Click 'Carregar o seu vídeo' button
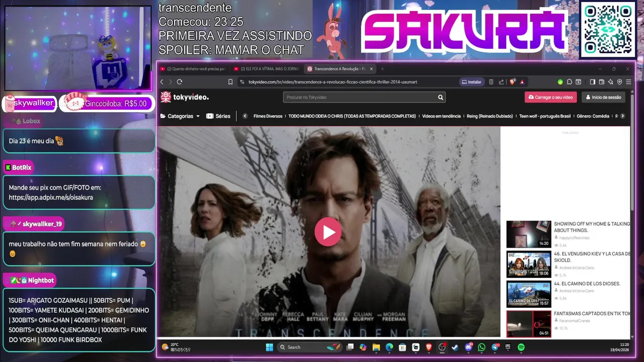Viewport: 644px width, 362px height. [550, 97]
